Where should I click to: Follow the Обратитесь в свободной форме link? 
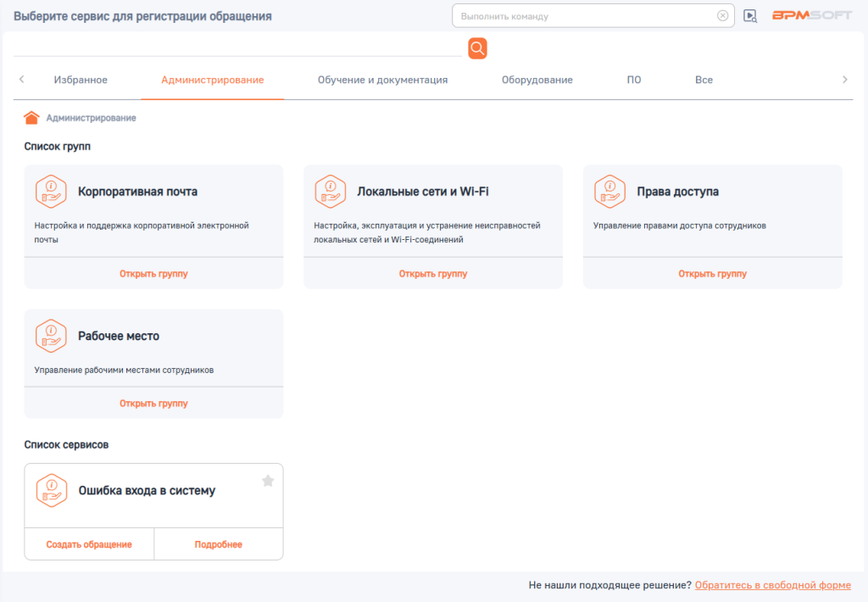772,585
